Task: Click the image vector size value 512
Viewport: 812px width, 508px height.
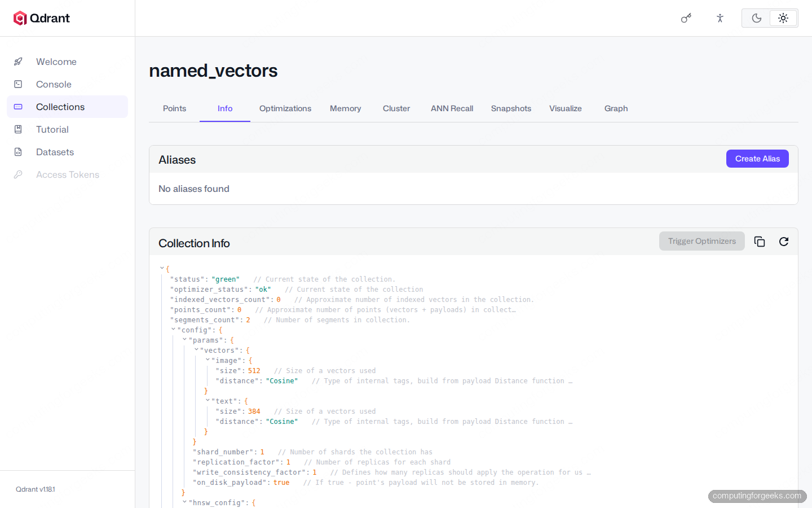Action: pos(254,371)
